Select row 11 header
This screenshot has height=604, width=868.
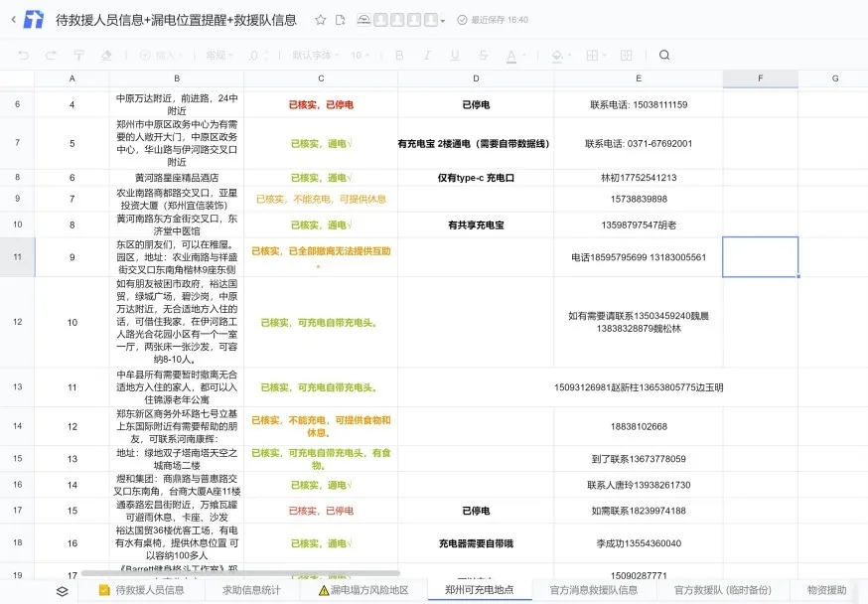pyautogui.click(x=17, y=257)
